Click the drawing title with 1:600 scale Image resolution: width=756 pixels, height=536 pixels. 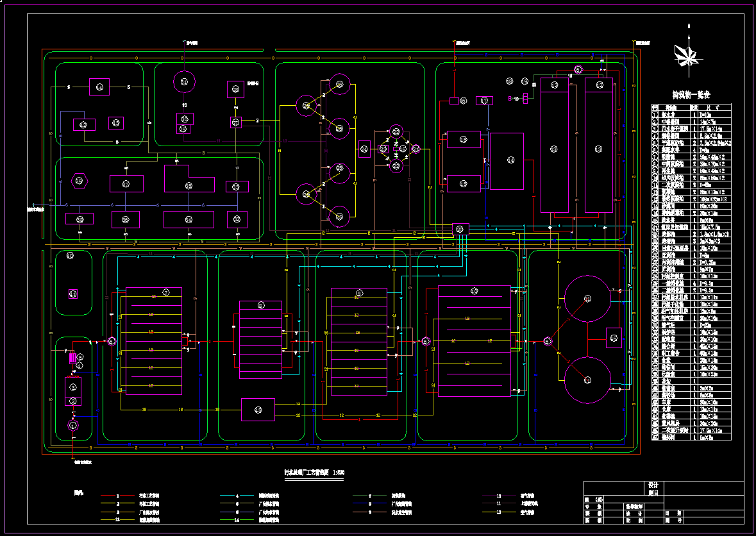coord(314,473)
